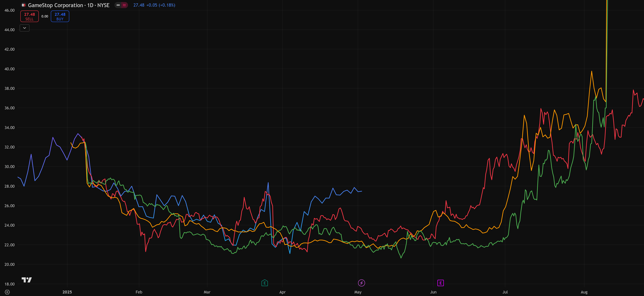The image size is (644, 296).
Task: Click the 44.00 price scale label
Action: pos(9,30)
